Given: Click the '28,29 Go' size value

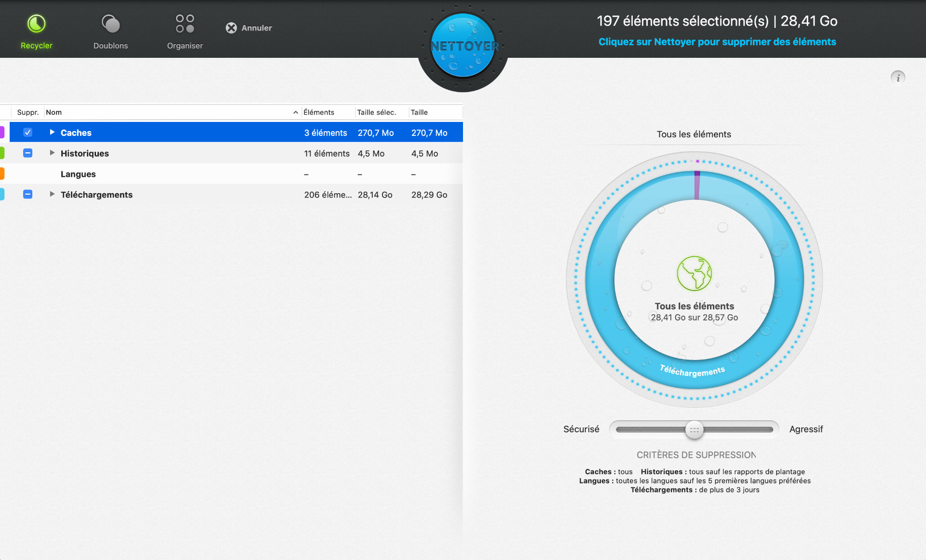Looking at the screenshot, I should 429,195.
